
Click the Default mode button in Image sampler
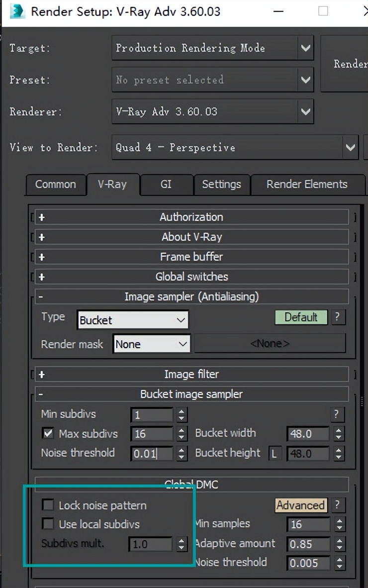pyautogui.click(x=301, y=317)
